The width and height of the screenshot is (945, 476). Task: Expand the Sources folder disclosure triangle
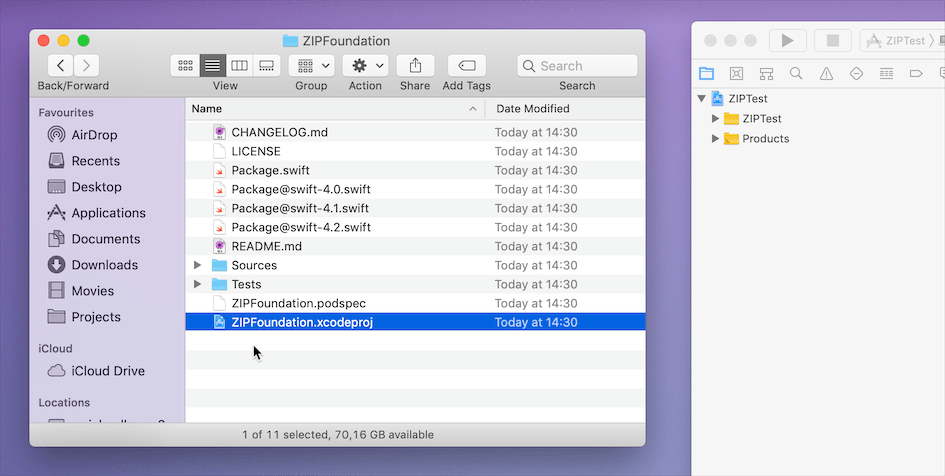[197, 265]
